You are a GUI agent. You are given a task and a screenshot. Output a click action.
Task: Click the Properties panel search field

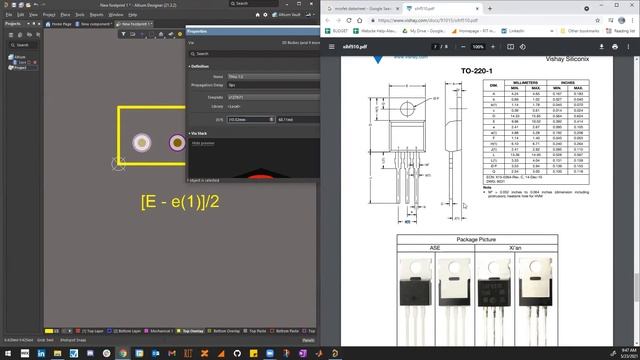254,54
